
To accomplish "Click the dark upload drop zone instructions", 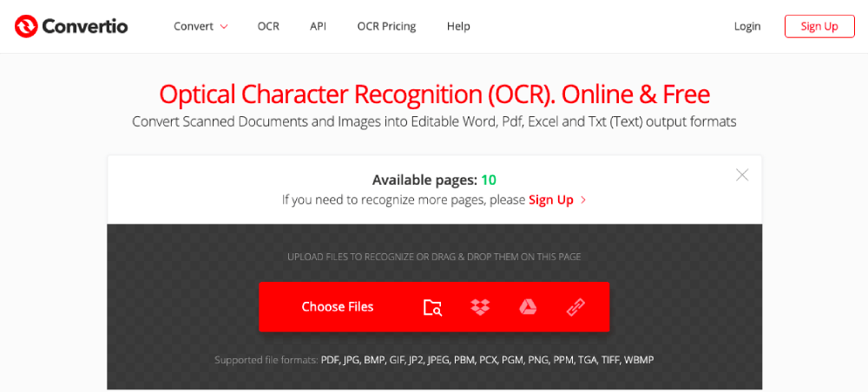I will point(434,257).
